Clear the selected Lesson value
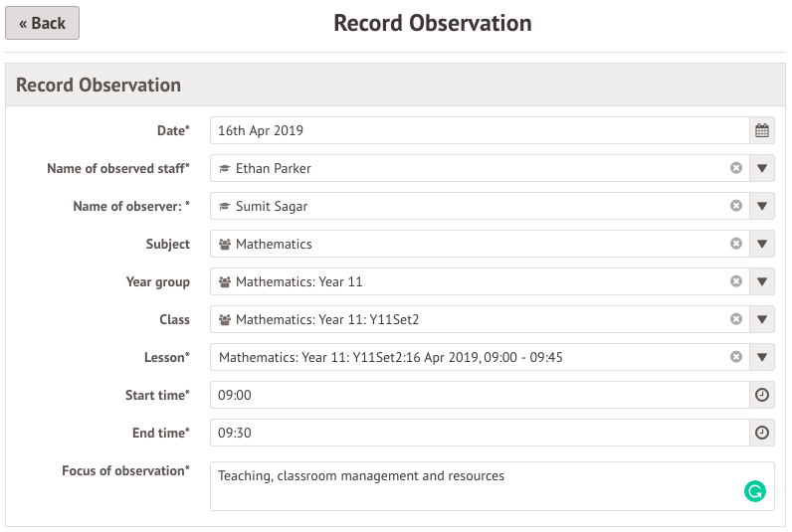 pyautogui.click(x=736, y=357)
